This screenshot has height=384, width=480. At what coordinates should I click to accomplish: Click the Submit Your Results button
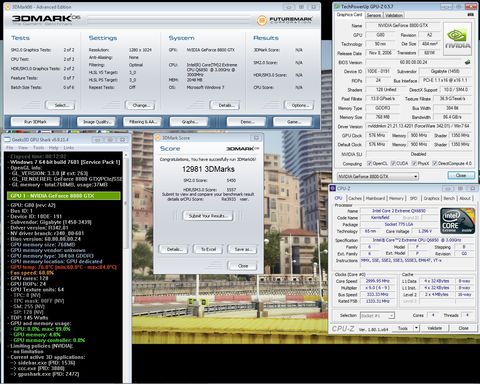click(x=208, y=216)
